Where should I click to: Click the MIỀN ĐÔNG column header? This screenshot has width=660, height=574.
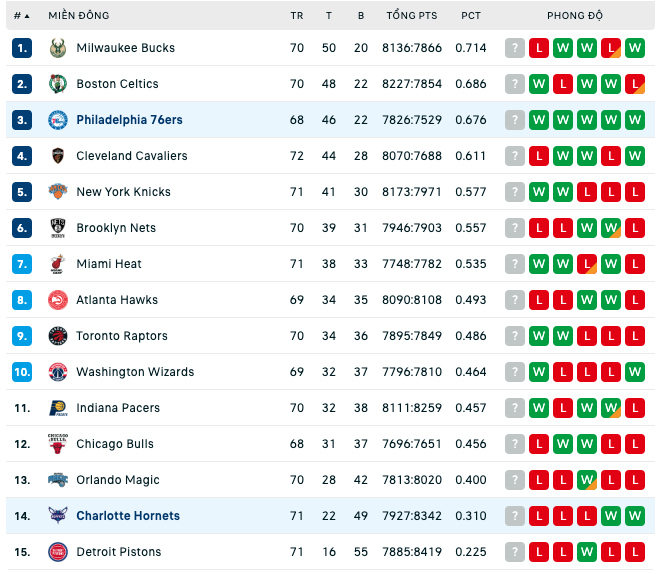[79, 16]
